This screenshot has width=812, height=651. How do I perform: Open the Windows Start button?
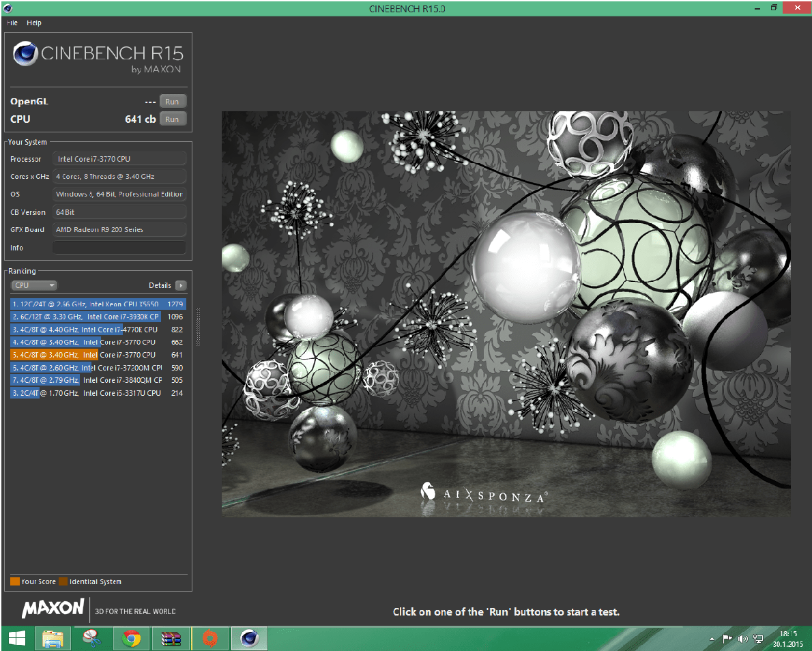tap(16, 639)
